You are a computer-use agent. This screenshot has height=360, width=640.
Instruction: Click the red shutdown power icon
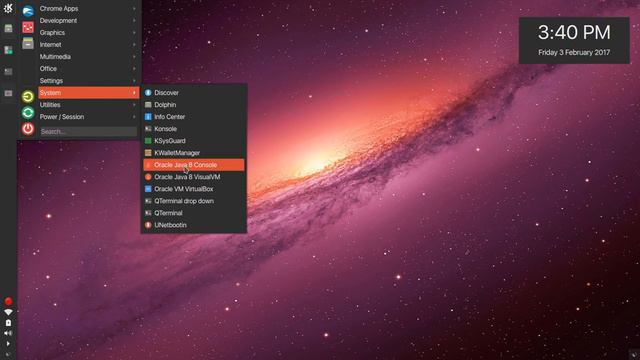[x=28, y=129]
